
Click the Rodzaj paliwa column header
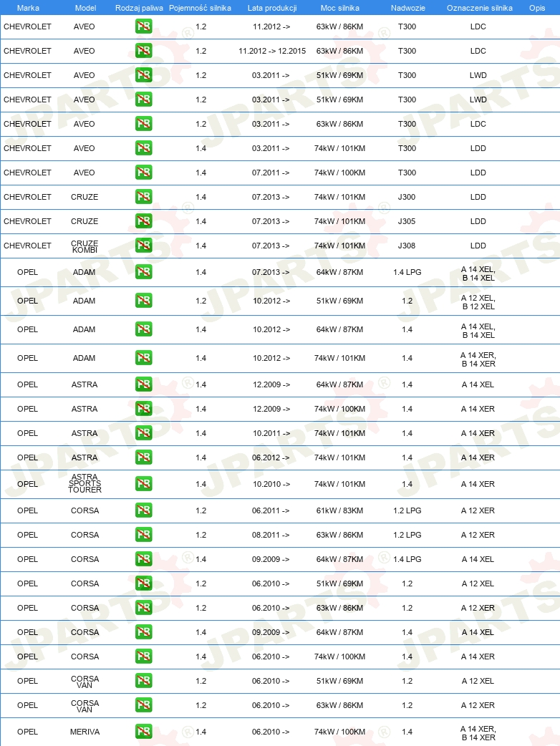[x=139, y=8]
